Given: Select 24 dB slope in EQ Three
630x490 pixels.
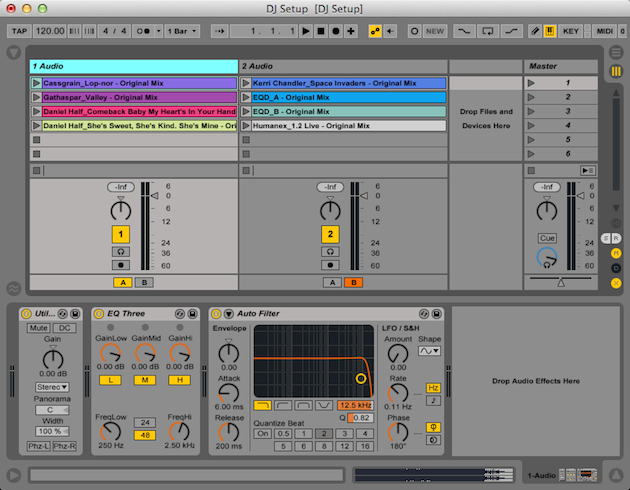Looking at the screenshot, I should (x=145, y=423).
